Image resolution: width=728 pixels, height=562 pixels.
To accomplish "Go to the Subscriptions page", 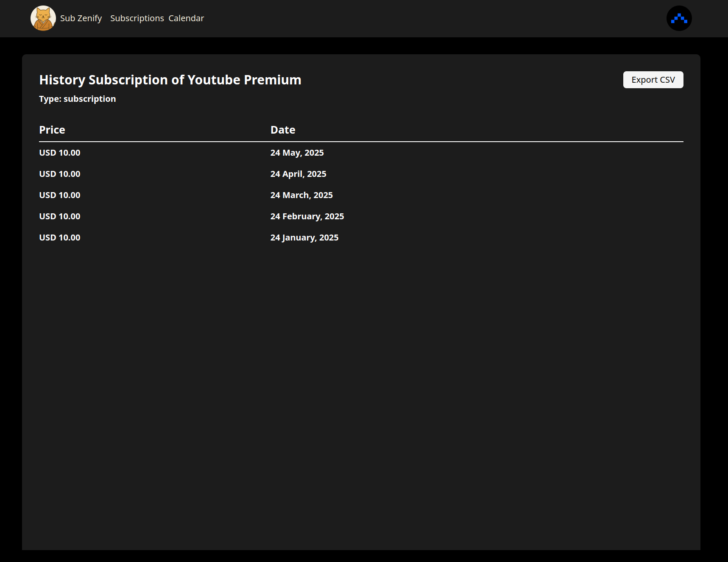I will 137,18.
